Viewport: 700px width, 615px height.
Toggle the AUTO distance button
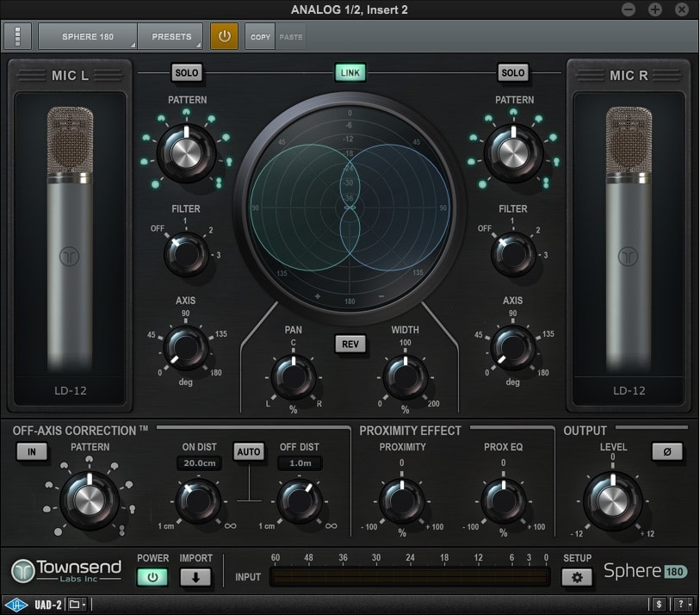pyautogui.click(x=249, y=451)
